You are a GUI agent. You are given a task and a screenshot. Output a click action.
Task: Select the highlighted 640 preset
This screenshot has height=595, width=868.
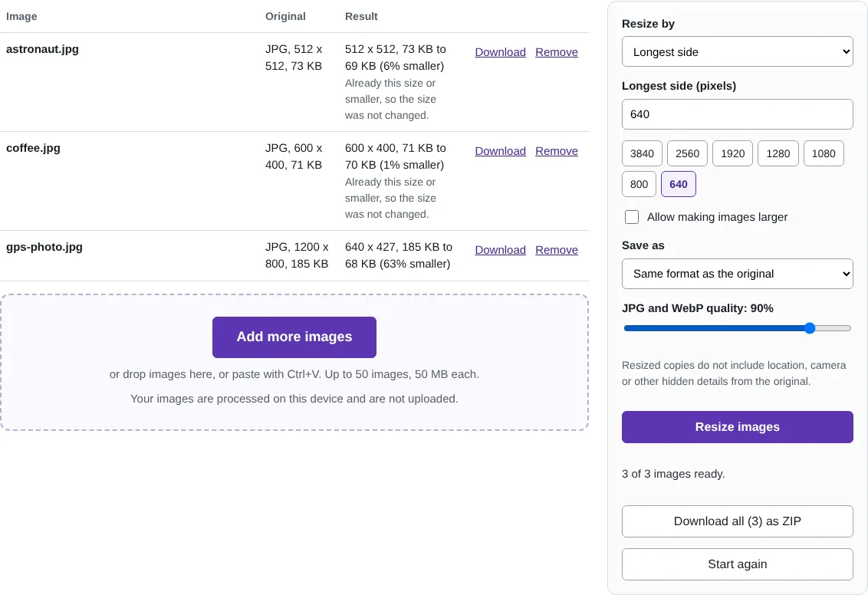678,184
